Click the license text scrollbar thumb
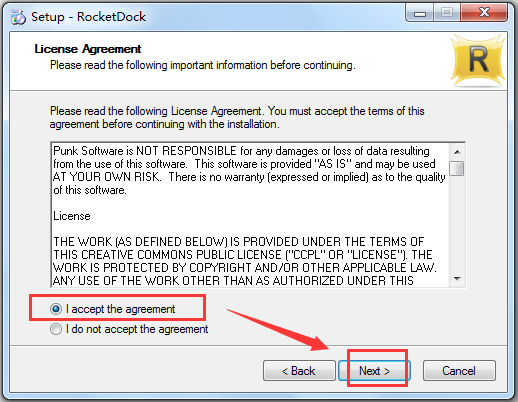The width and height of the screenshot is (518, 402). (x=457, y=168)
